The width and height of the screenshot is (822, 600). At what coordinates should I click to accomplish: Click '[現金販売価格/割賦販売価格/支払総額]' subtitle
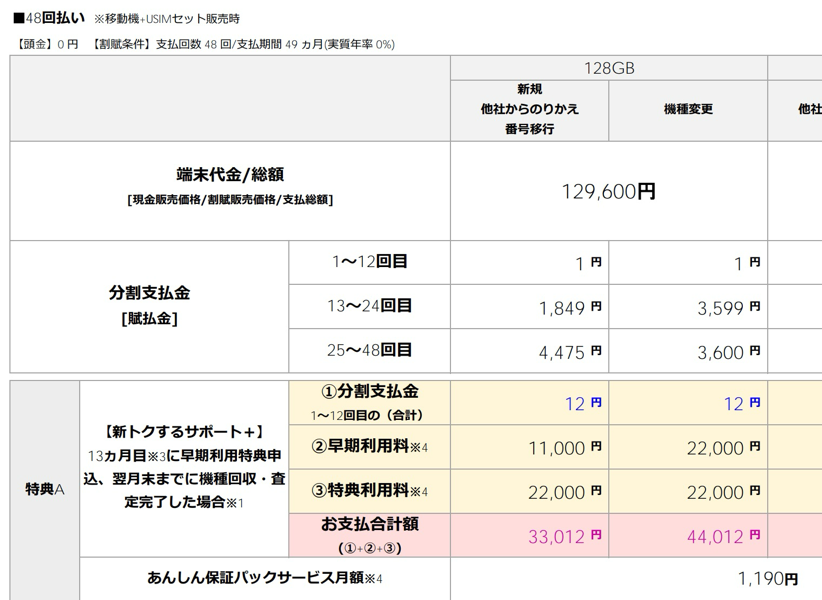tap(230, 200)
